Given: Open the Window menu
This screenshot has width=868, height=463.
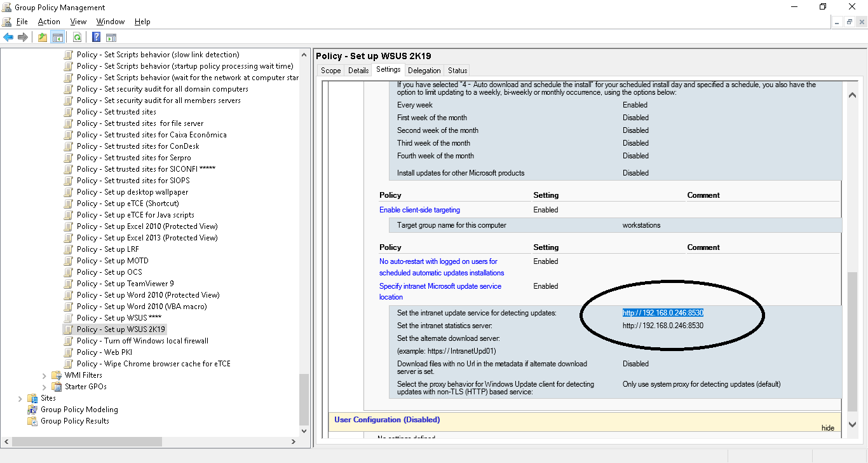Looking at the screenshot, I should pyautogui.click(x=110, y=22).
